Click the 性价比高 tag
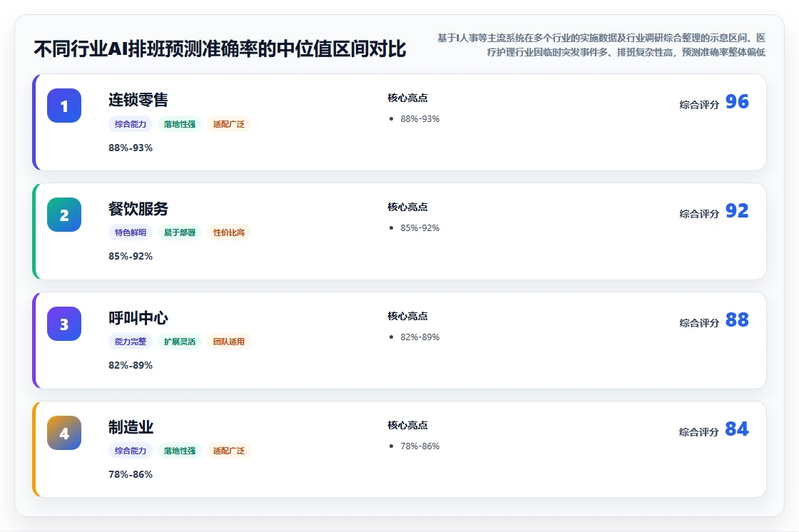The width and height of the screenshot is (799, 532). click(x=229, y=232)
